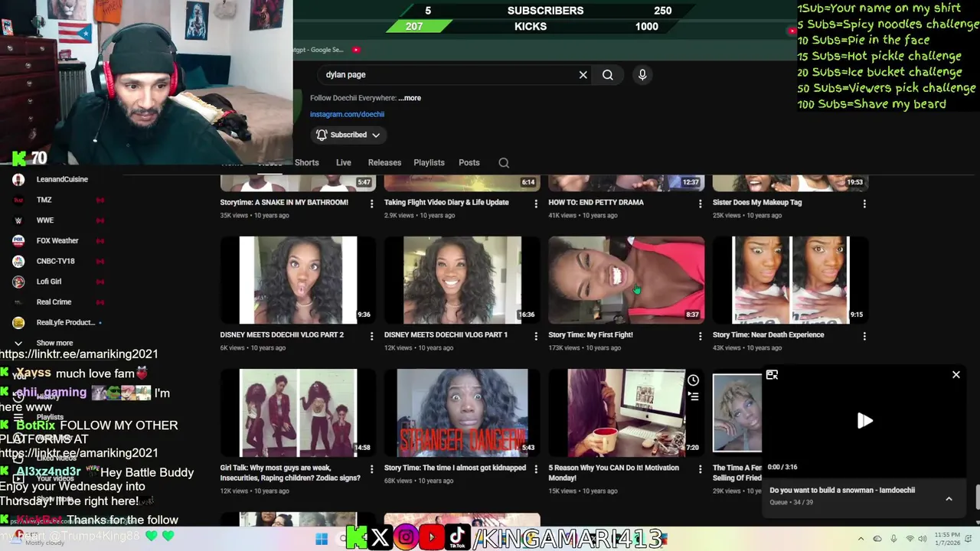Clear the 'dylan page' search text
This screenshot has width=980, height=551.
(583, 75)
